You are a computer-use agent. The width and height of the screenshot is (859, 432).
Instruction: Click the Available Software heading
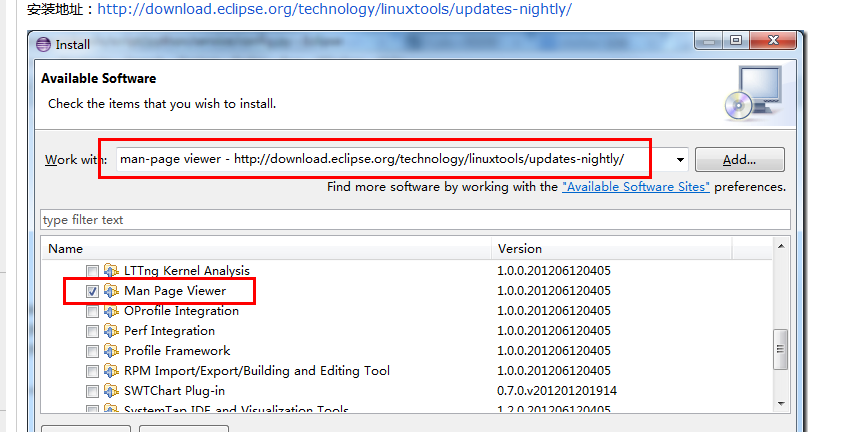point(99,78)
